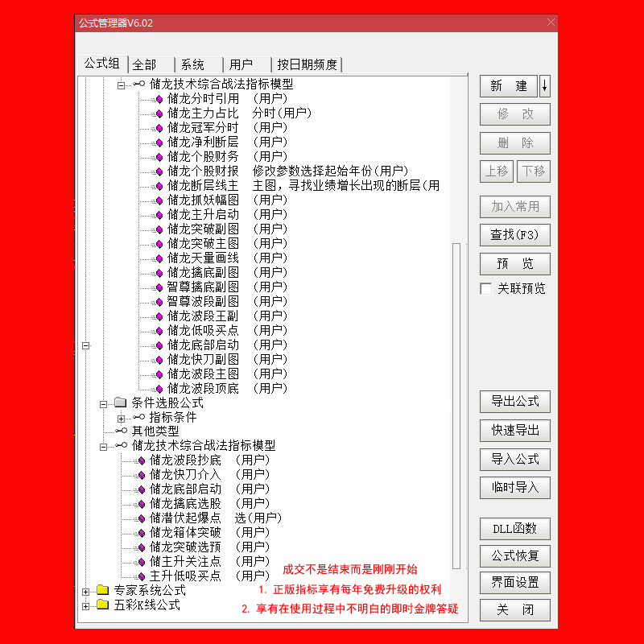Click the vertical scrollbar thumb of the tree

click(x=456, y=406)
